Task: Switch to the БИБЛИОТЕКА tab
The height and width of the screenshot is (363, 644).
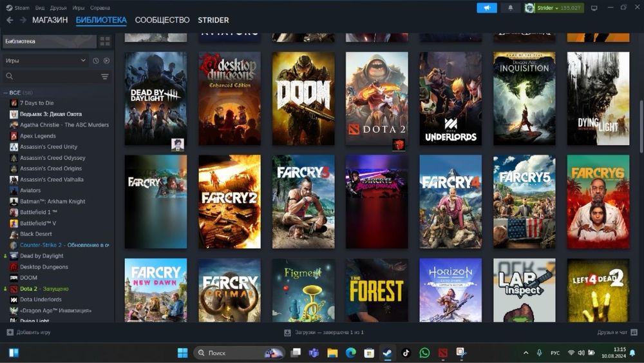Action: (101, 20)
